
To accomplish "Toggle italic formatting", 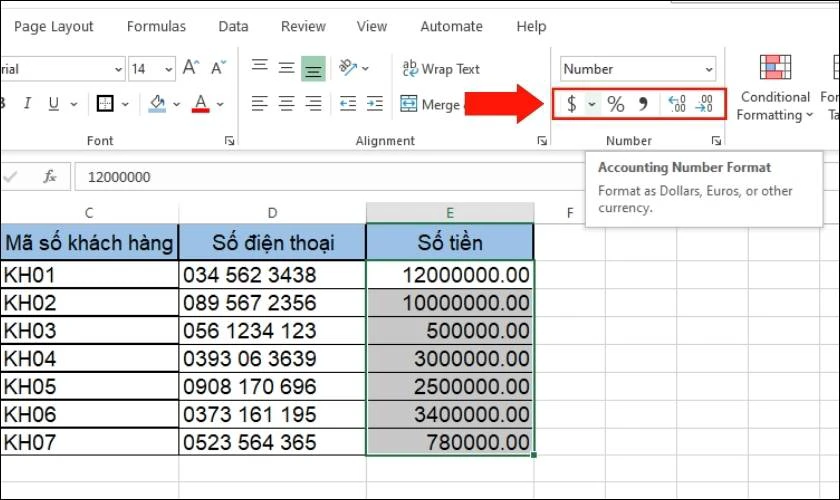I will pos(27,103).
